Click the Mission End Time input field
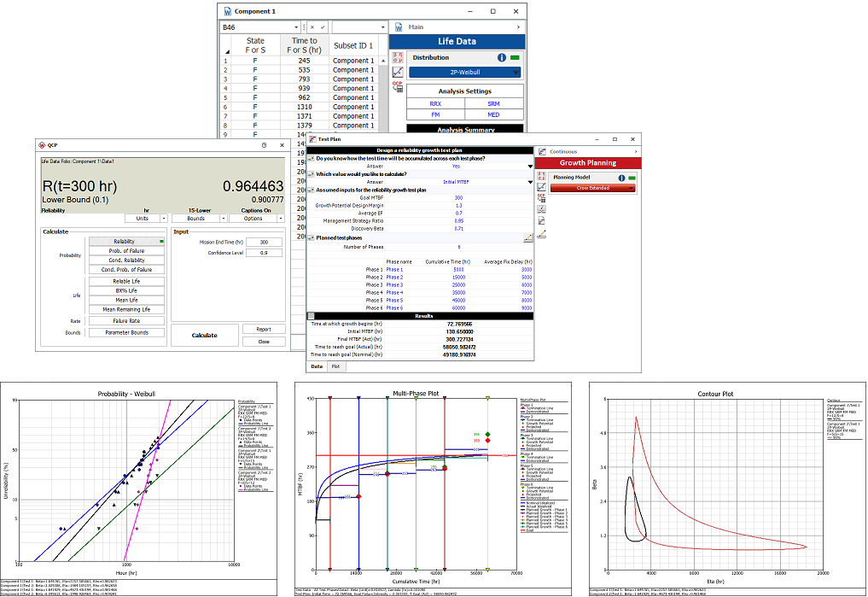The image size is (868, 597). tap(264, 242)
